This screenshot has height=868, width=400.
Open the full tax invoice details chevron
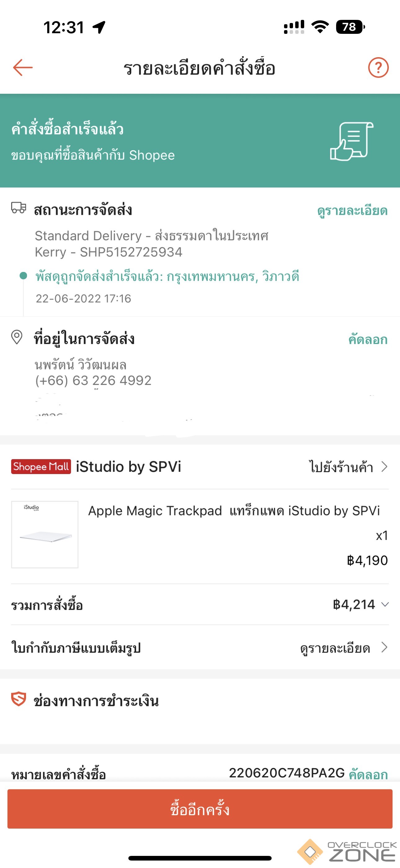point(384,647)
